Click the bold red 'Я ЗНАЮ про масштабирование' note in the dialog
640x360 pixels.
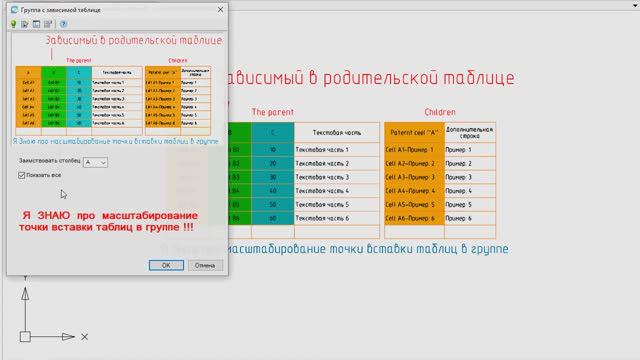click(109, 215)
